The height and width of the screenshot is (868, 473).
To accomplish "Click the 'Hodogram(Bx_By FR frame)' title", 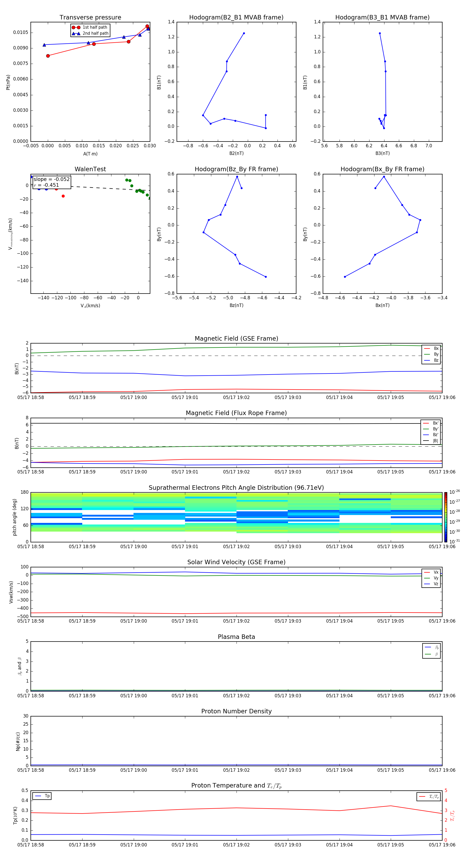I will 382,169.
